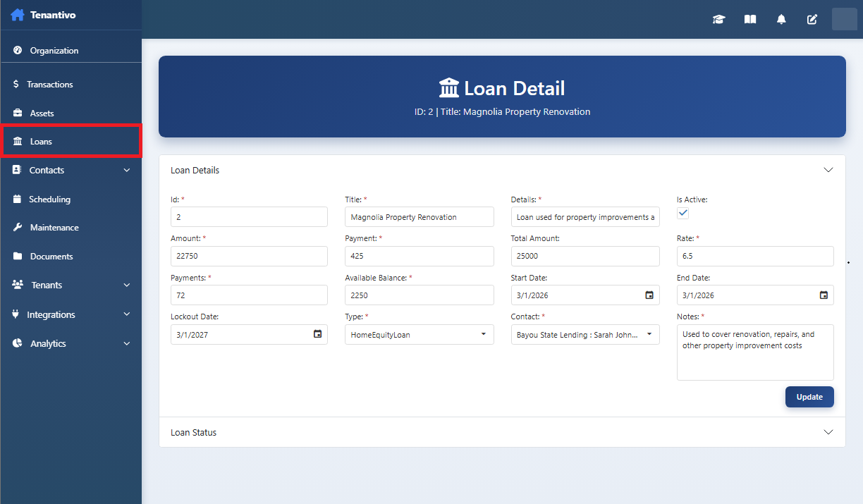Click the Documents folder icon
The height and width of the screenshot is (504, 863).
point(18,257)
